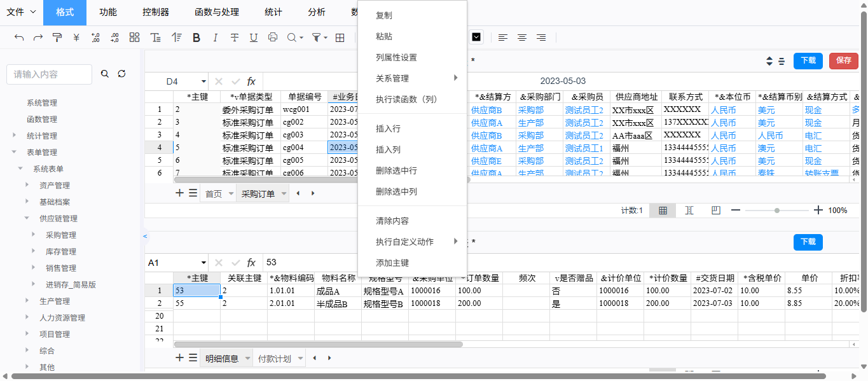
Task: Click the center align icon
Action: 521,38
